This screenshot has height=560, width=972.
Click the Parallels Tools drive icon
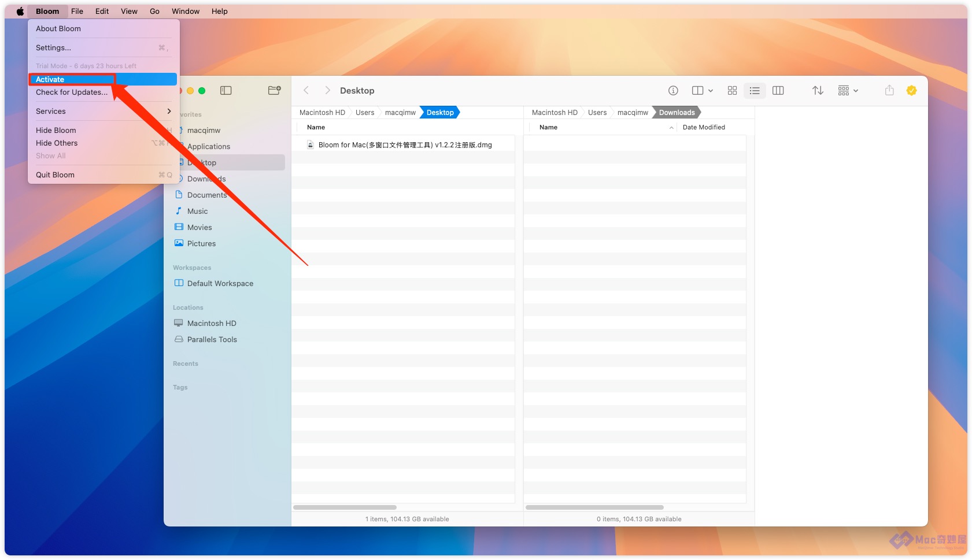[x=179, y=339]
